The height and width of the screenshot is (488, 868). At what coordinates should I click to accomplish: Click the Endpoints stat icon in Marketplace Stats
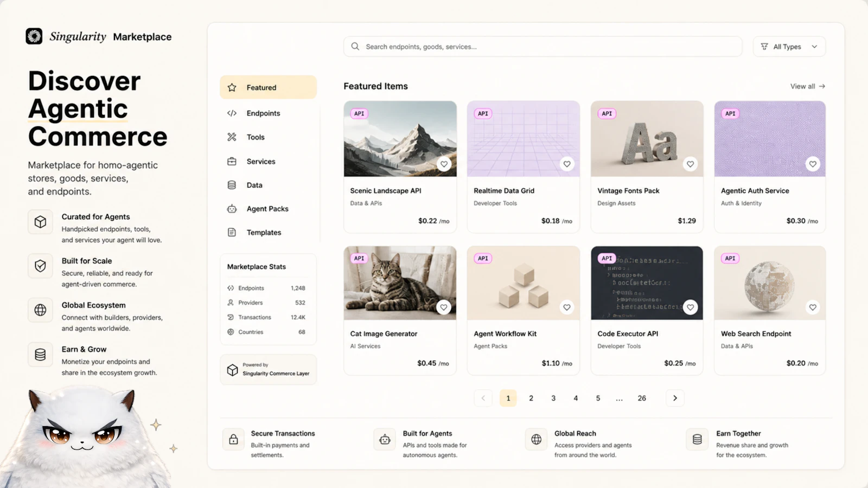[x=231, y=288]
